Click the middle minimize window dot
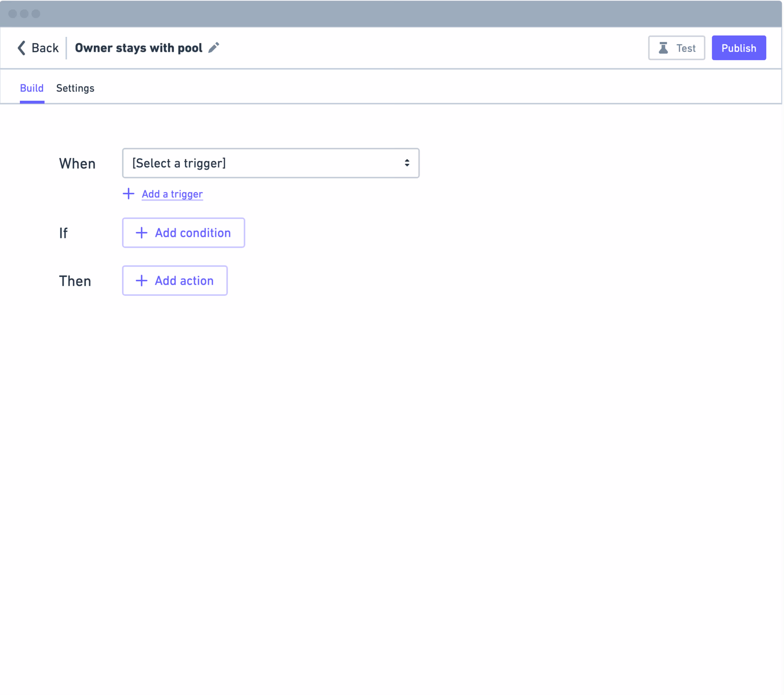 (24, 14)
